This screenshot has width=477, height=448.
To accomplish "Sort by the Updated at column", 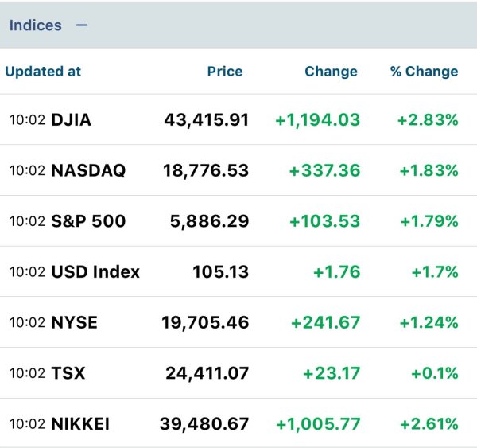I will 43,72.
